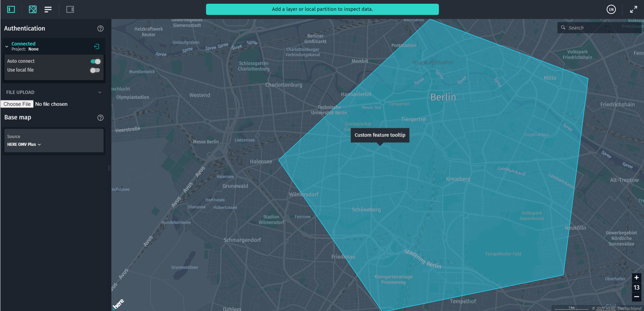
Task: Click the EN language switcher icon
Action: point(611,9)
